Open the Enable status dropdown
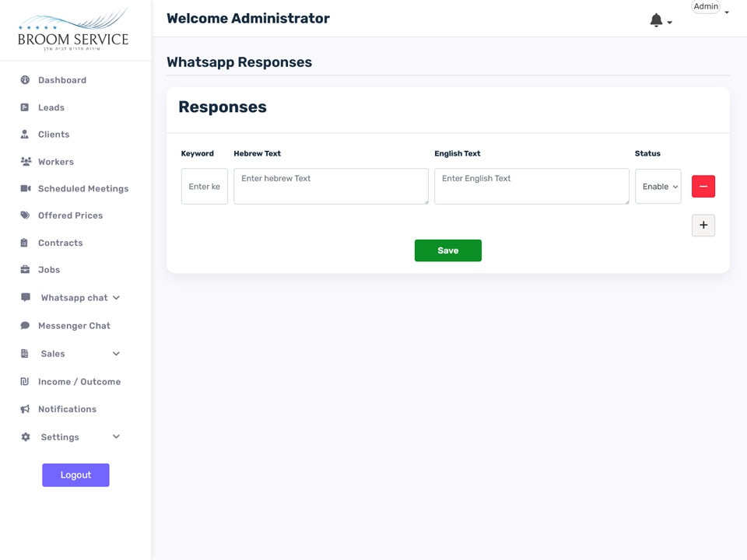The image size is (747, 560). pos(658,186)
